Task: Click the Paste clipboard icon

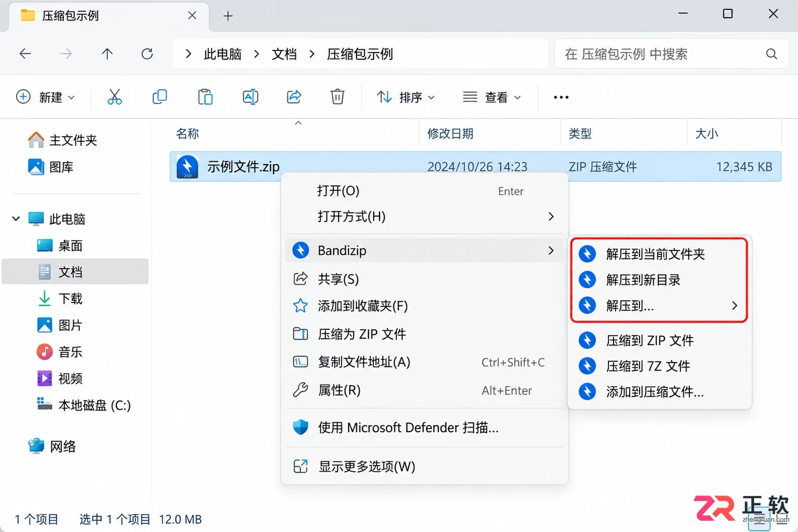Action: point(205,97)
